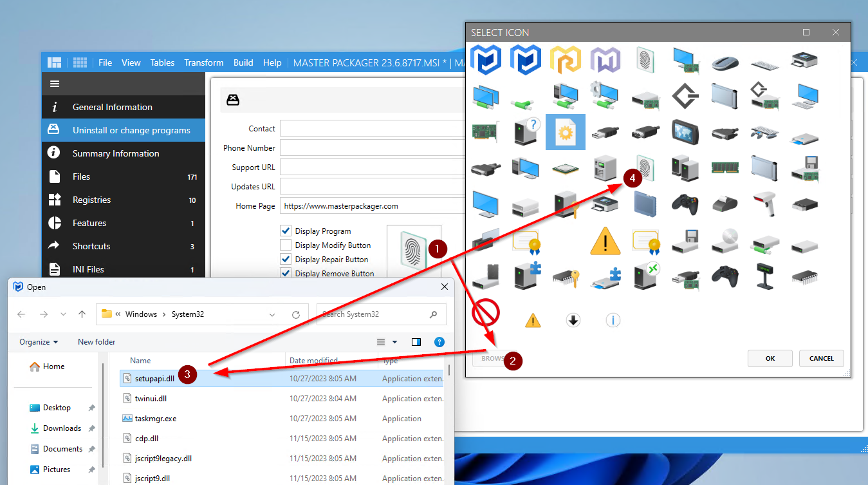Open the File menu
This screenshot has width=868, height=485.
pos(105,62)
